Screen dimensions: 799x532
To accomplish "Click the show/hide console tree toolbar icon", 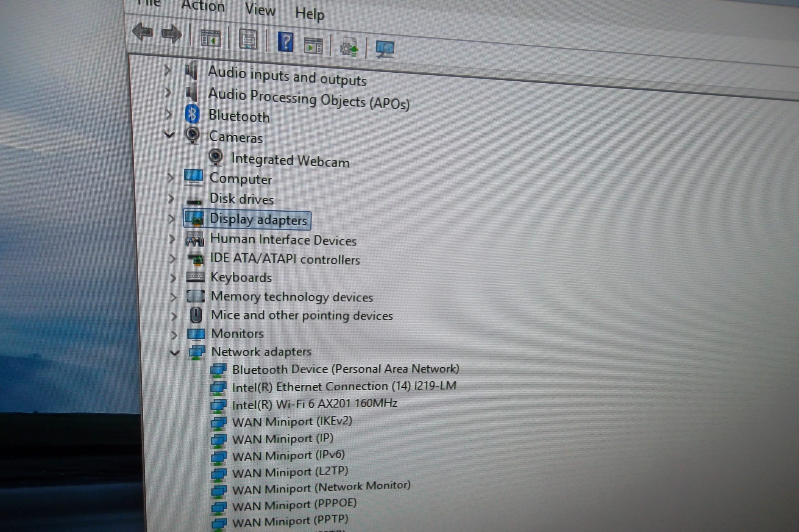I will (210, 38).
